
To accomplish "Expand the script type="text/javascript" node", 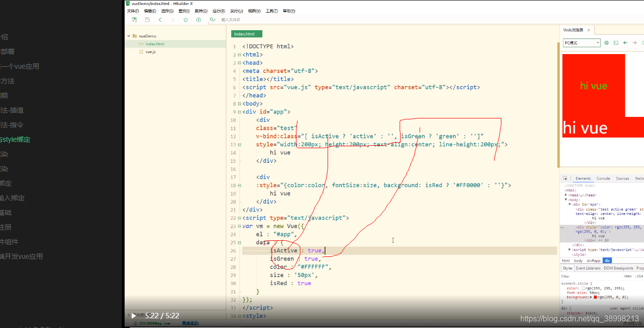I will pyautogui.click(x=570, y=250).
